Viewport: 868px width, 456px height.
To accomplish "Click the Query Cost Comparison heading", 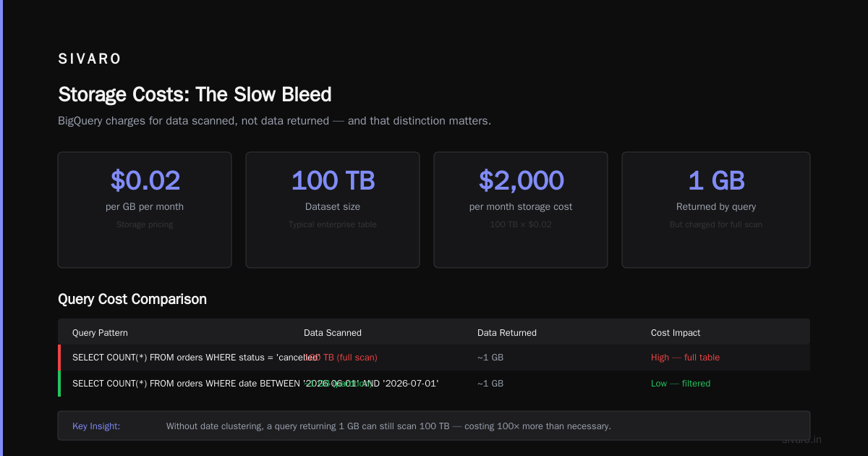I will click(132, 299).
